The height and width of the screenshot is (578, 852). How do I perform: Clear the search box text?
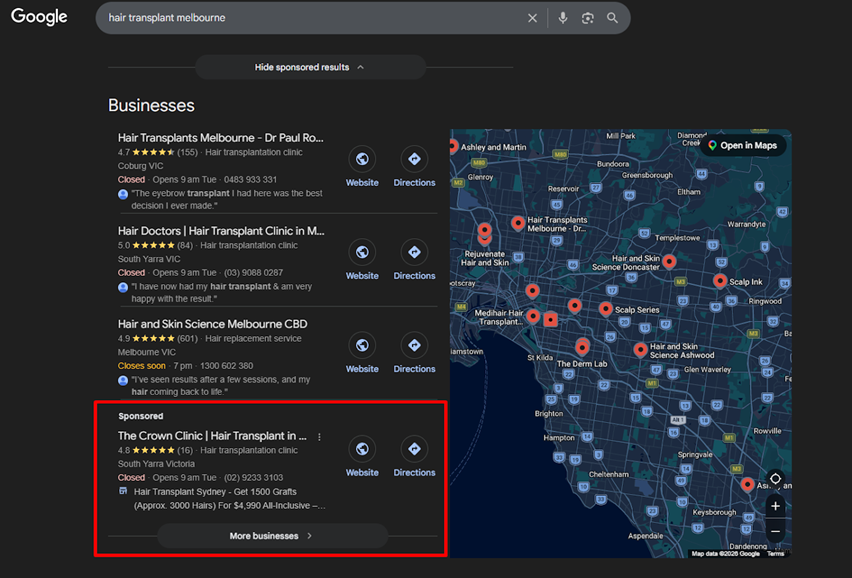pyautogui.click(x=532, y=18)
